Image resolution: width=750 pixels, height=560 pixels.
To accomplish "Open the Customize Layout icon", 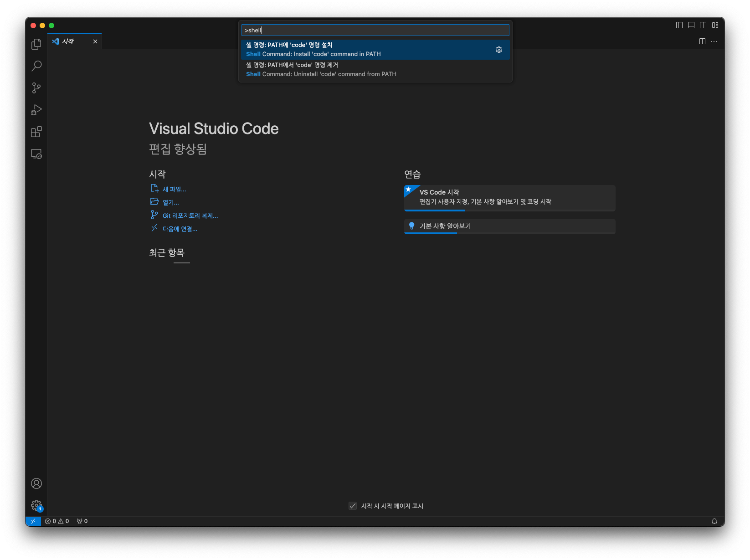I will click(x=715, y=25).
